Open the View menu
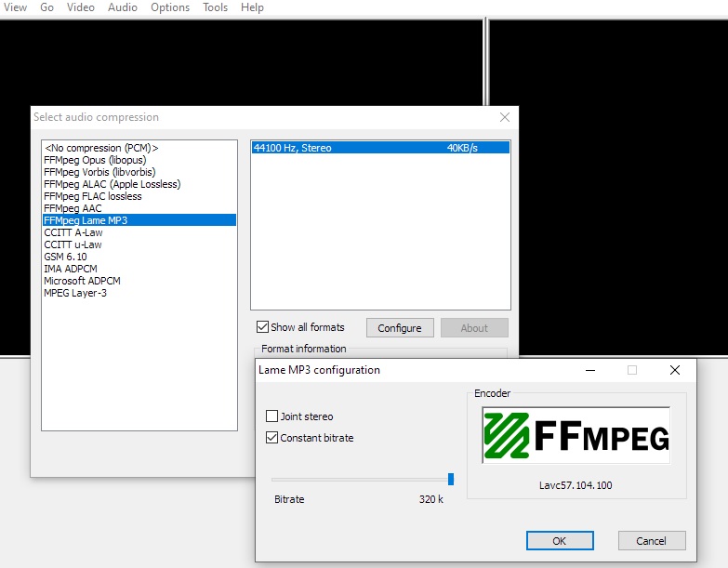 coord(15,7)
